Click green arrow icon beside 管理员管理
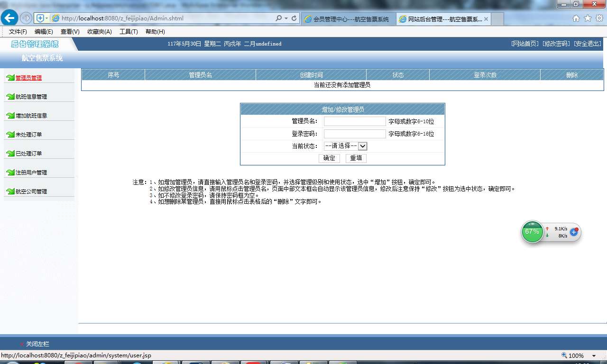This screenshot has width=607, height=364. [x=10, y=77]
